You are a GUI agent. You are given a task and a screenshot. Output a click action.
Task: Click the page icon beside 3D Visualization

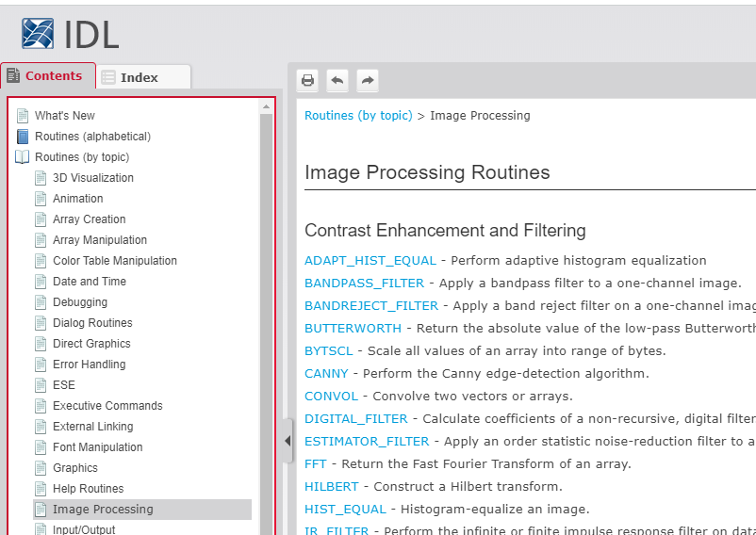pos(41,178)
